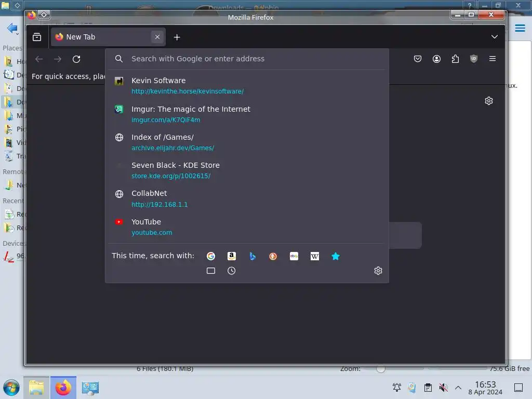Open a new tab with plus button
The height and width of the screenshot is (399, 532).
(x=177, y=37)
